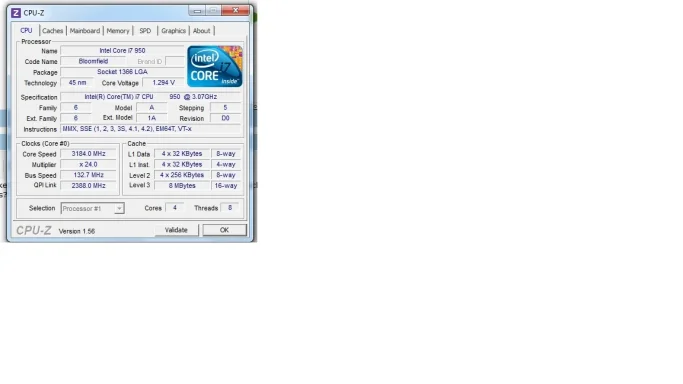Click the QPI Link value '2388.0 MHz'
Viewport: 683px width, 384px height.
point(88,185)
